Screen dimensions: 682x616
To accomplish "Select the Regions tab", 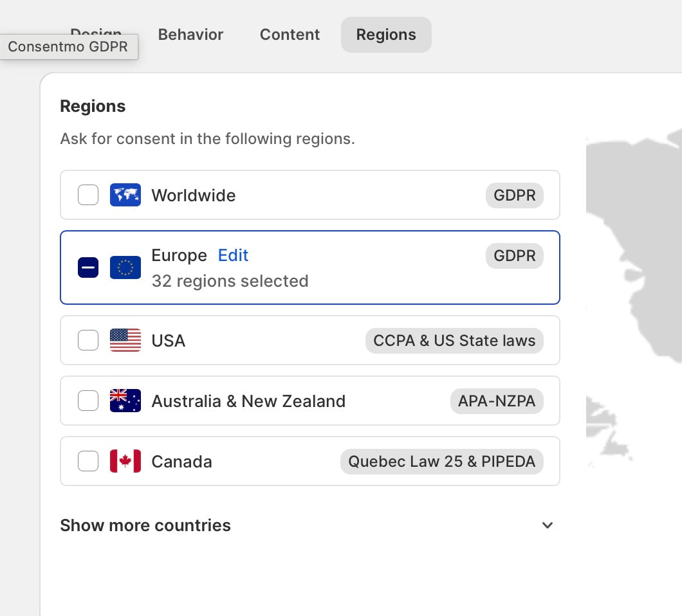I will (x=386, y=35).
